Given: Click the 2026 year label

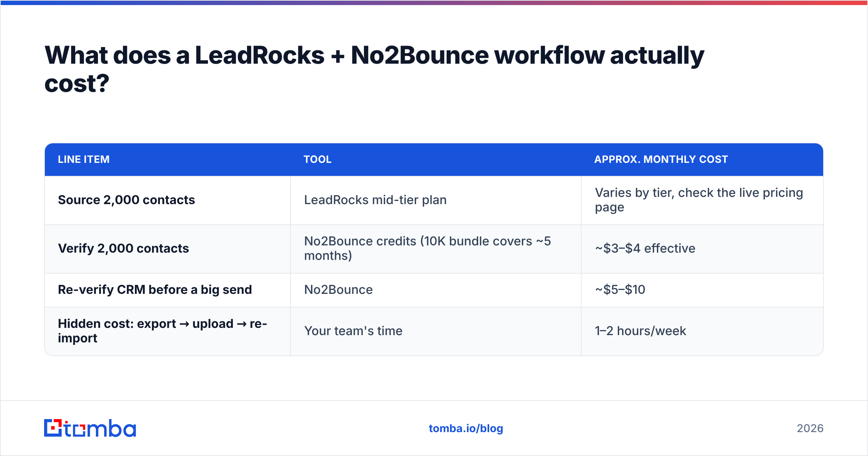Looking at the screenshot, I should point(810,428).
